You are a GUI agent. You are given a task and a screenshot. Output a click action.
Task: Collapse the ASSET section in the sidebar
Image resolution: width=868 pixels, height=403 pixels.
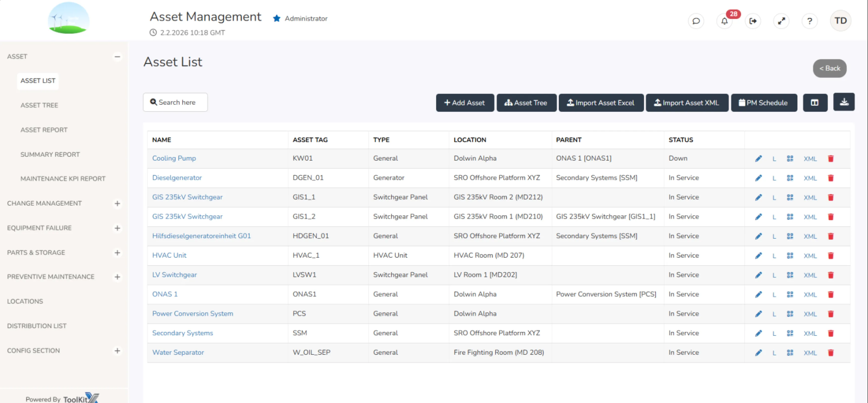[117, 57]
